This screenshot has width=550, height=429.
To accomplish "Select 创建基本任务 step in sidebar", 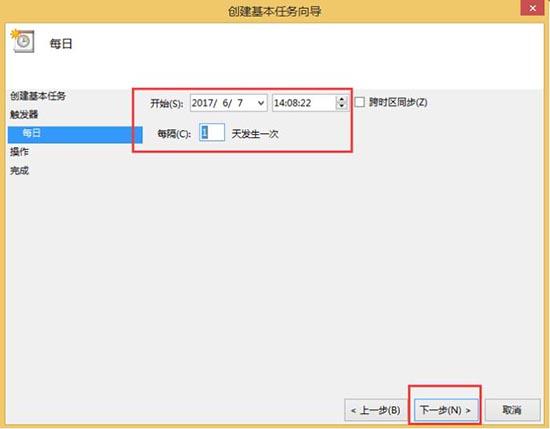I will (38, 96).
